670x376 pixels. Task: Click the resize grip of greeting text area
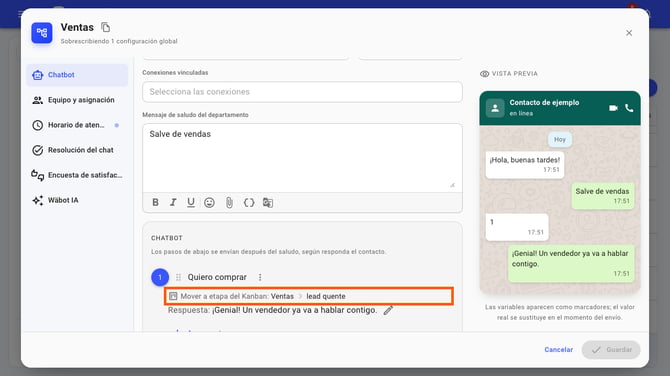(x=453, y=185)
